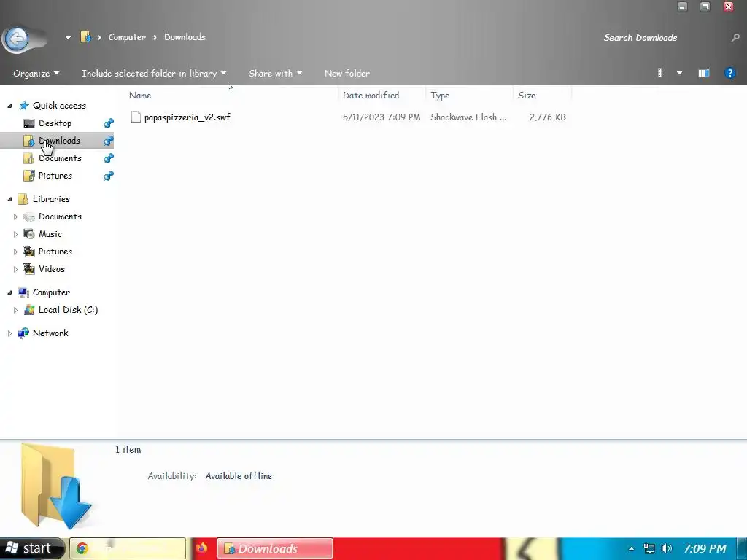Viewport: 747px width, 560px height.
Task: Expand Local Disk (C:)
Action: (15, 310)
